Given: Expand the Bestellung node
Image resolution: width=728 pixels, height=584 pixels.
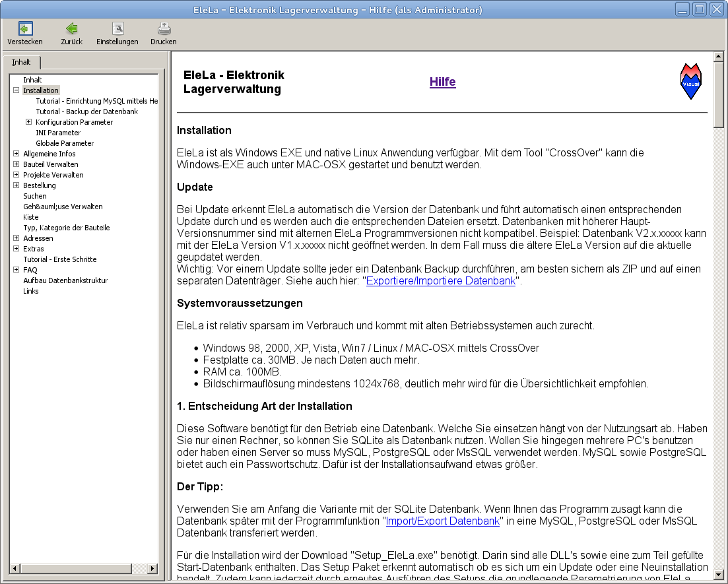Looking at the screenshot, I should (17, 185).
